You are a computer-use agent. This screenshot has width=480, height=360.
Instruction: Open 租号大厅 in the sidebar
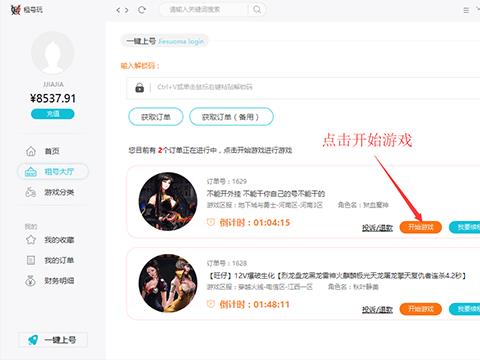pyautogui.click(x=53, y=172)
